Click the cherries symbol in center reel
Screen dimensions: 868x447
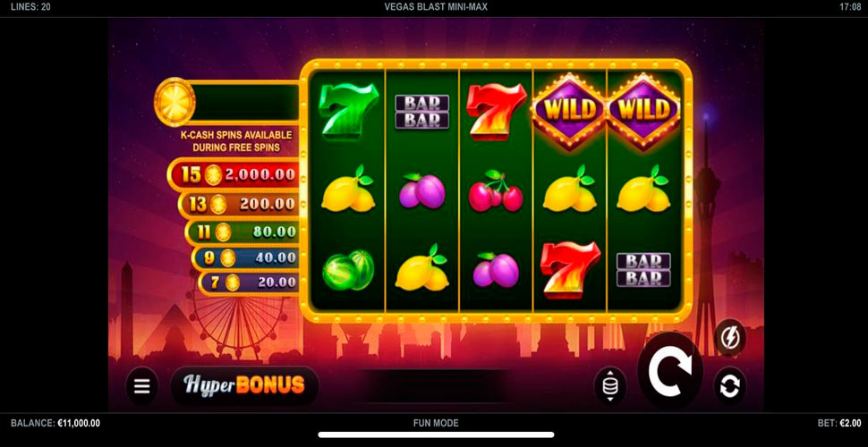tap(496, 191)
